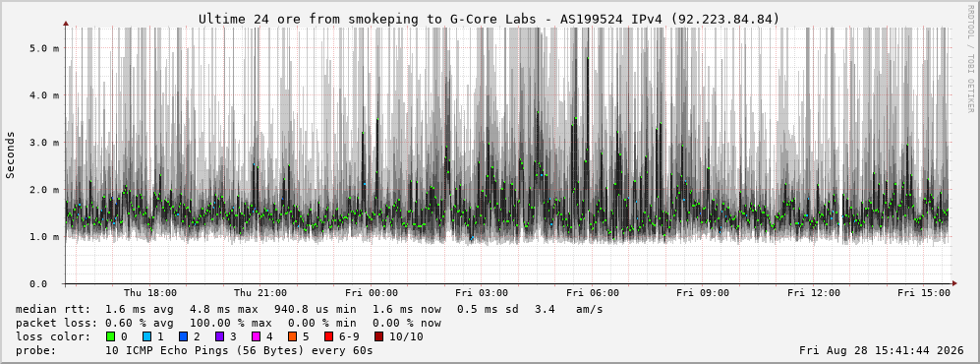Click the Fri 12:00 time axis label
The height and width of the screenshot is (364, 980).
pos(814,293)
